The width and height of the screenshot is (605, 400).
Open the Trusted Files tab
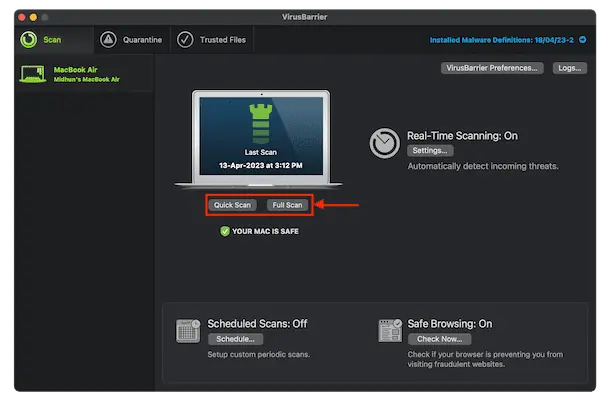(211, 40)
